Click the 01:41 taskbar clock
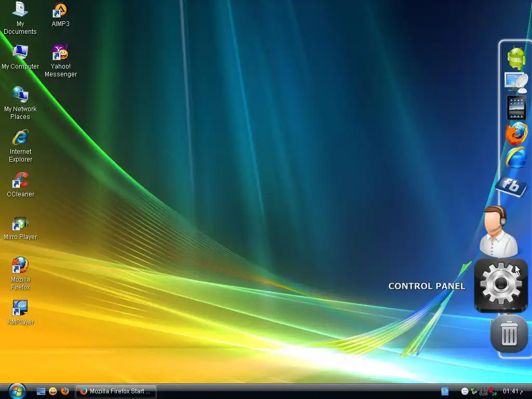This screenshot has height=399, width=532. tap(512, 391)
